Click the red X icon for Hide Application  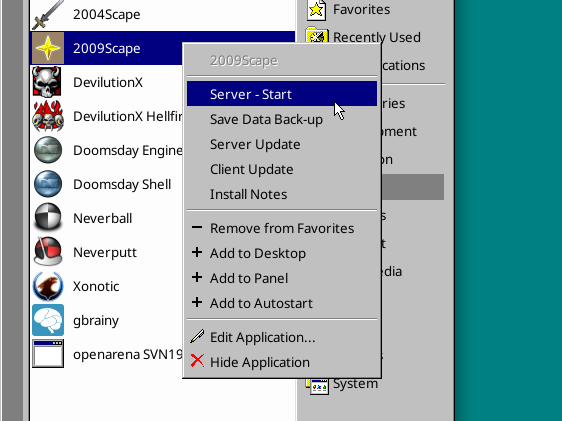click(x=197, y=361)
